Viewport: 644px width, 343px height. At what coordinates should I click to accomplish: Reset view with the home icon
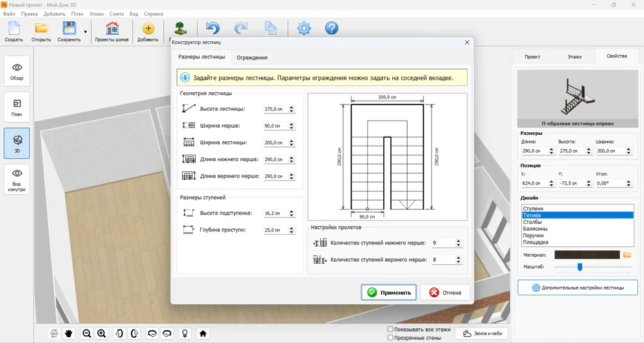[x=203, y=333]
